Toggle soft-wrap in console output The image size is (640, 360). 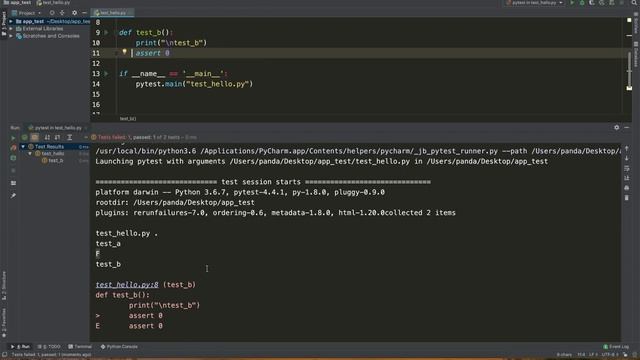[627, 168]
